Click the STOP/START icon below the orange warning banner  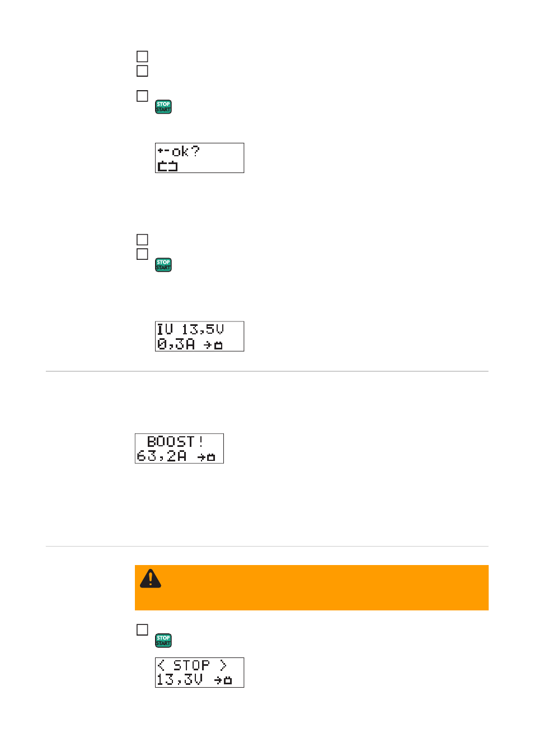[x=163, y=641]
